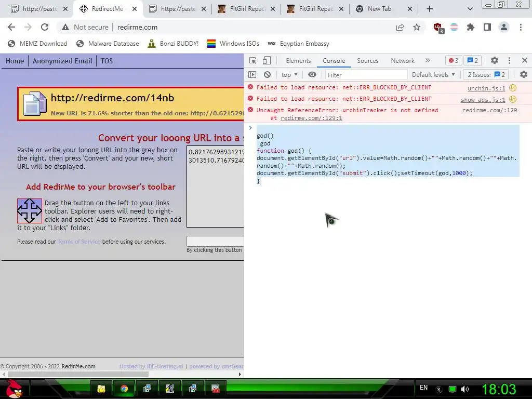This screenshot has width=532, height=399.
Task: Click the console prompt chevron
Action: 250,128
